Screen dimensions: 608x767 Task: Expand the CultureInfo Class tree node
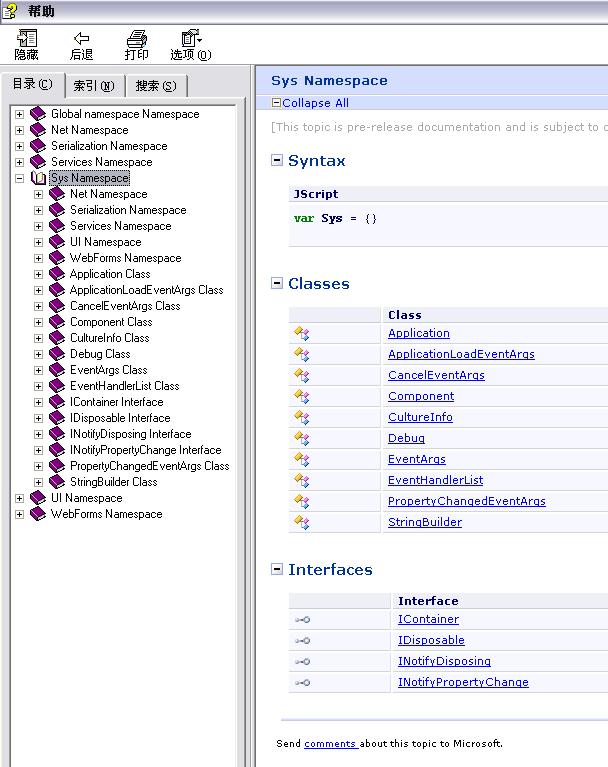pos(39,338)
